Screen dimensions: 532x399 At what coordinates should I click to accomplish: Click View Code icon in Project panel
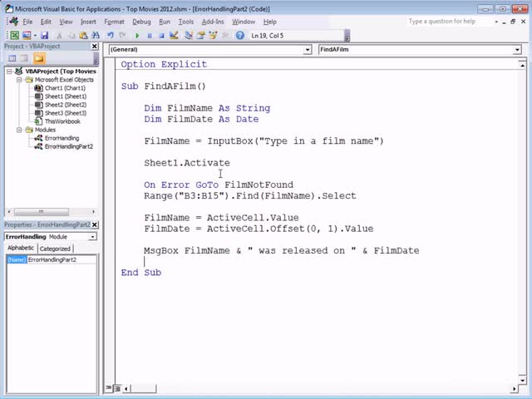(12, 58)
